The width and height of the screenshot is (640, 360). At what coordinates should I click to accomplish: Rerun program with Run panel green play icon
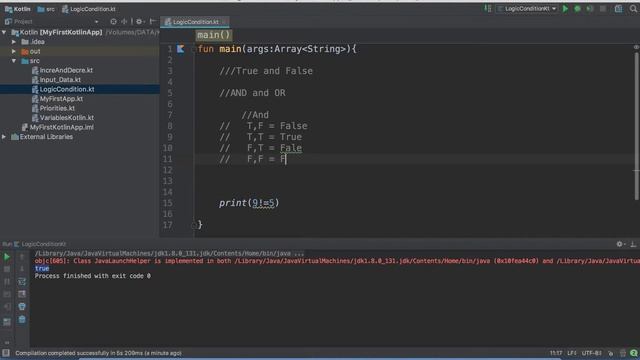[x=7, y=257]
